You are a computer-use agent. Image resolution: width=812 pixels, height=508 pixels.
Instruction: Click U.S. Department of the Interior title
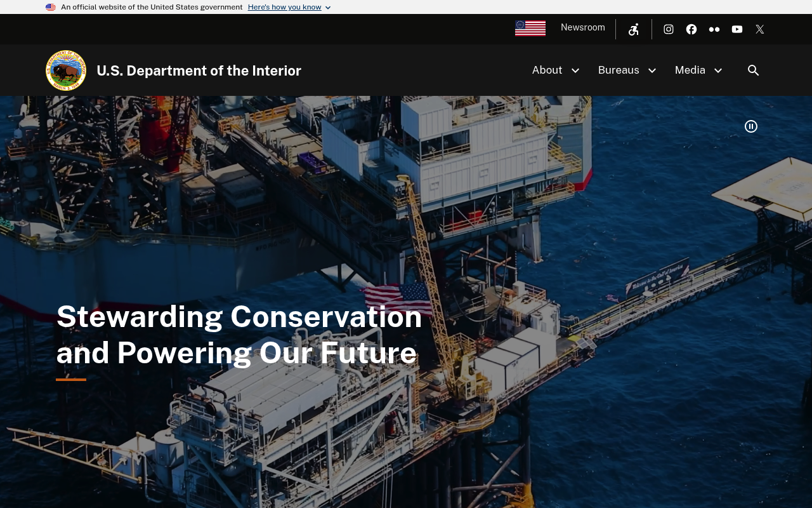tap(199, 70)
